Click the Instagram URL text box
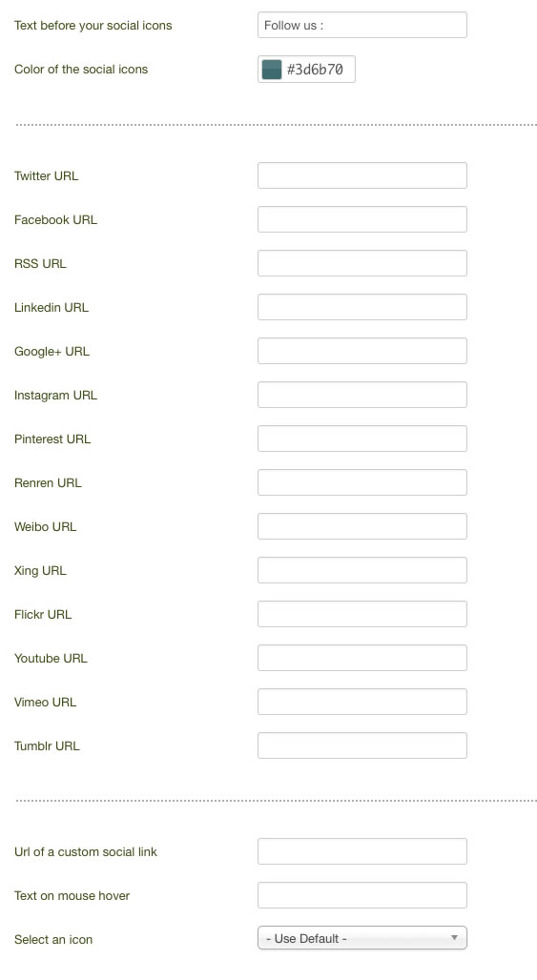 click(361, 395)
